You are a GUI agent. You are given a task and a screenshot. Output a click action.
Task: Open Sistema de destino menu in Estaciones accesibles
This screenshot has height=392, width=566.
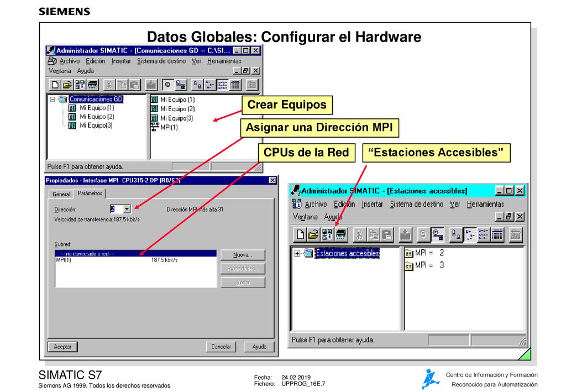pos(417,205)
